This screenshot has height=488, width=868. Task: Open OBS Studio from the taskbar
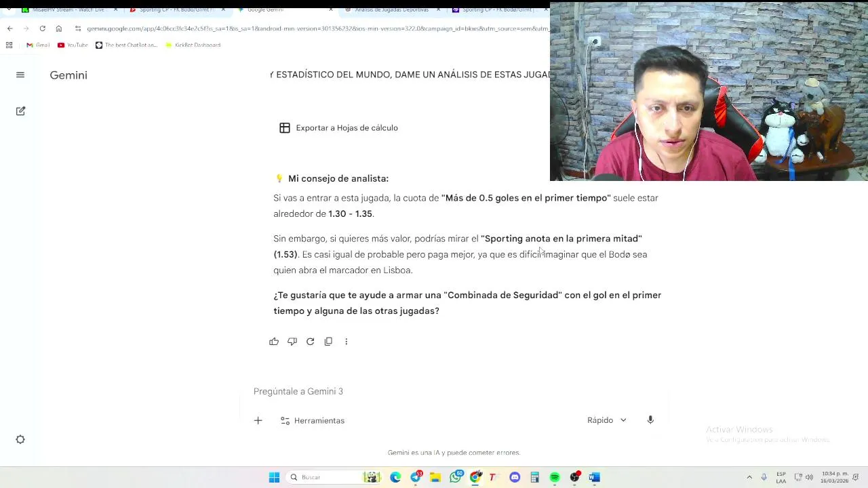575,477
